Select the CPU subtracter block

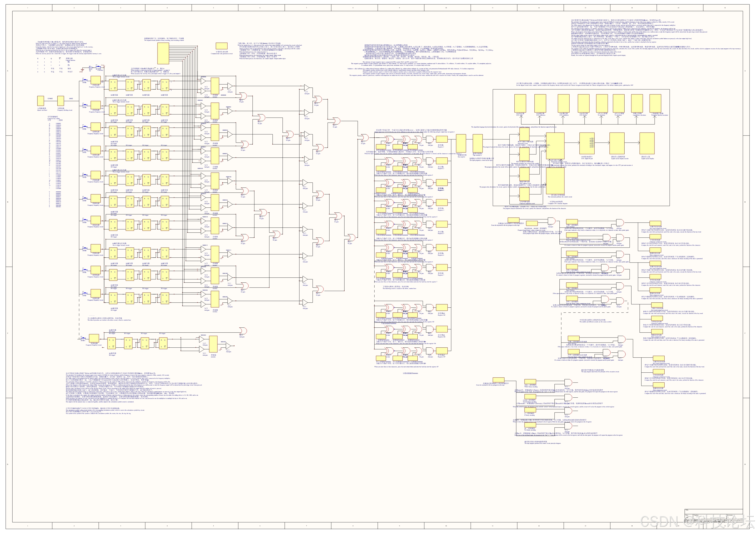coord(540,104)
